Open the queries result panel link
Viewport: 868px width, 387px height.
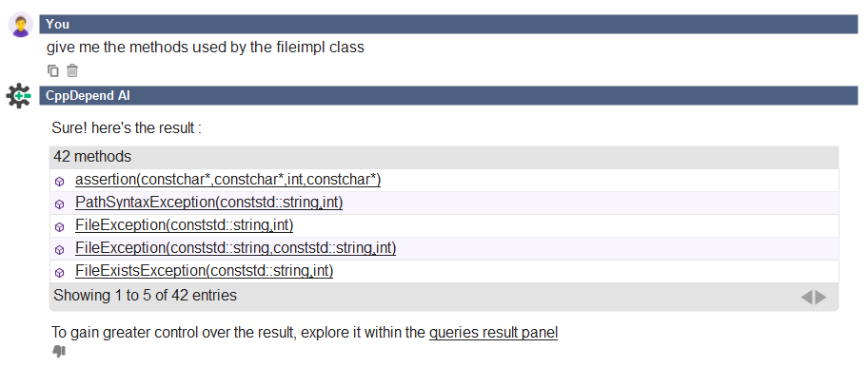click(493, 333)
